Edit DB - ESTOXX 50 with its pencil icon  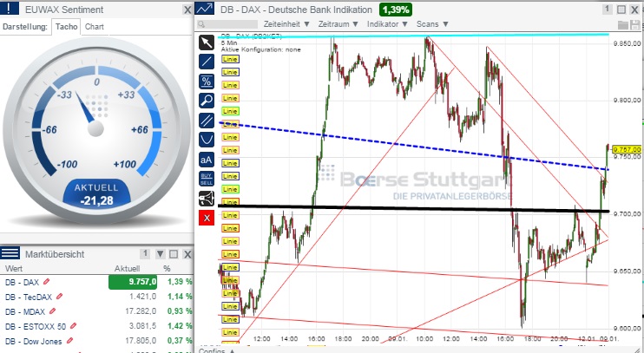coord(73,326)
